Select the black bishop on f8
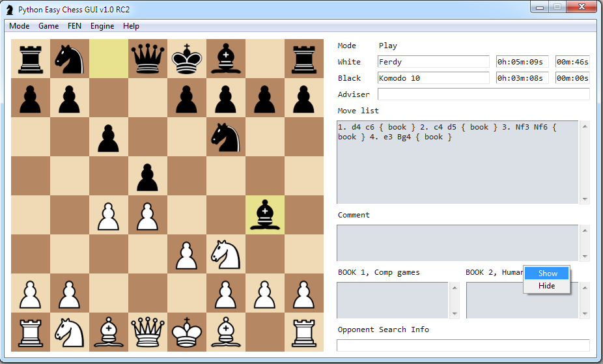 (x=226, y=59)
